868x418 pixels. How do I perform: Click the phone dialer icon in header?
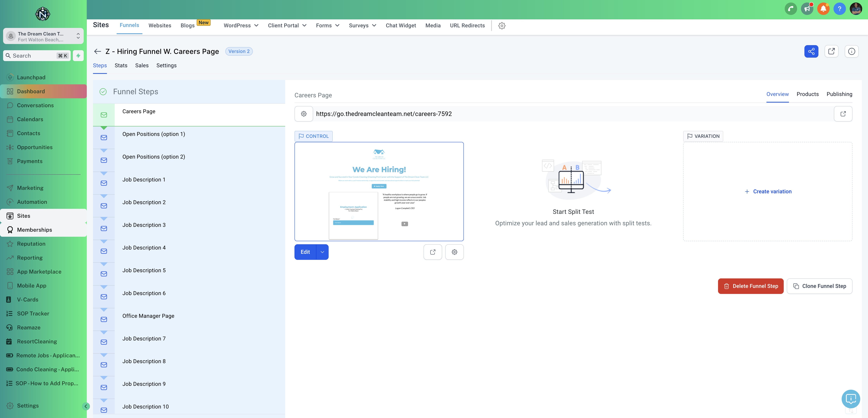click(x=790, y=9)
